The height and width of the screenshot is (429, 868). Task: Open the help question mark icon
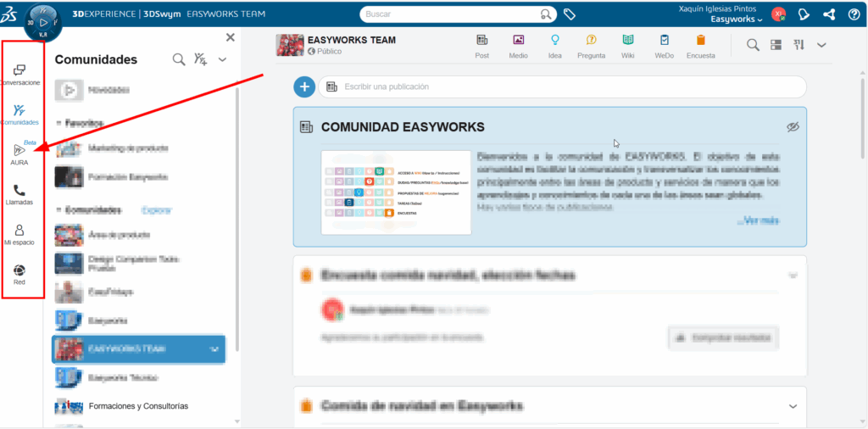pos(854,14)
